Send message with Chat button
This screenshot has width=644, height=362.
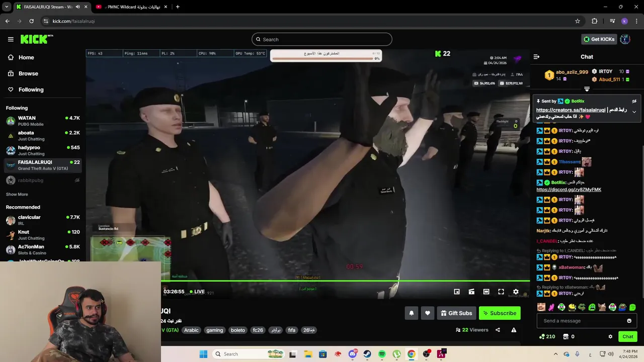tap(628, 336)
